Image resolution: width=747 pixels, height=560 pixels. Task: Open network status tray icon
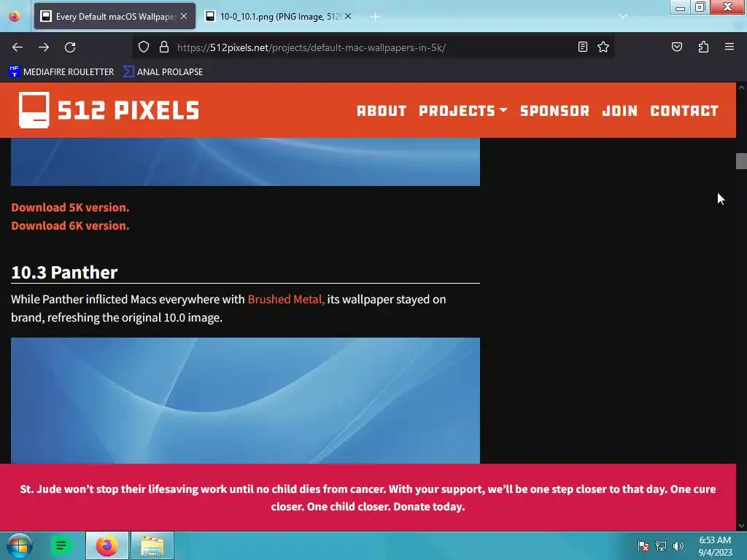tap(661, 546)
